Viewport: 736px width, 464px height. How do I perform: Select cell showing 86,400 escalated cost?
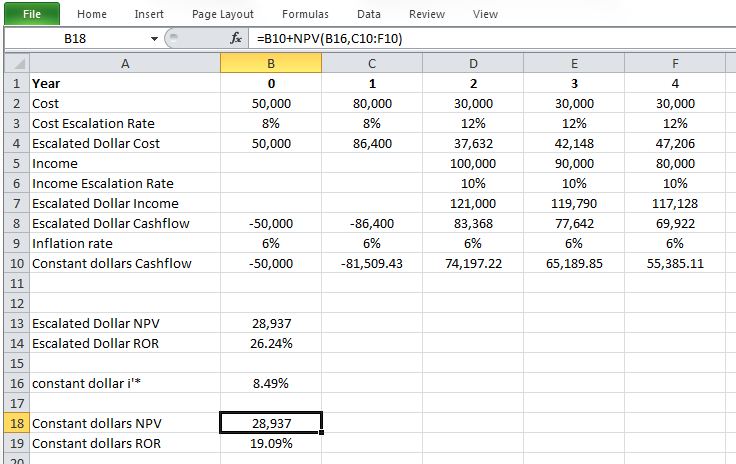[372, 144]
